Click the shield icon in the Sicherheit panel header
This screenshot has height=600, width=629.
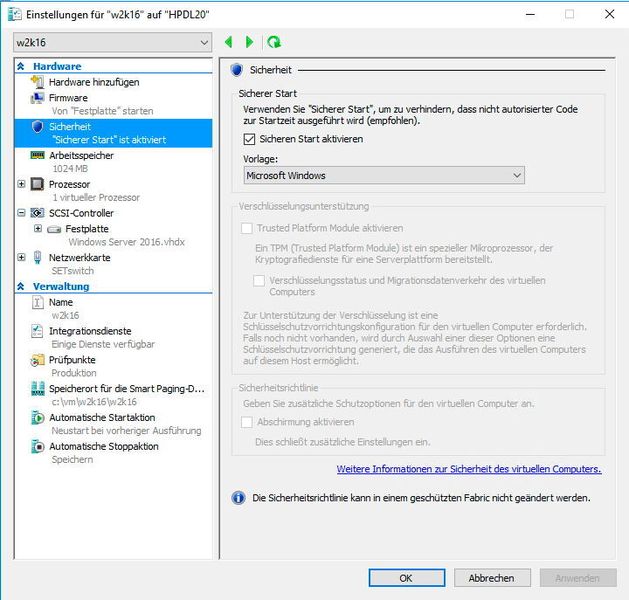coord(237,70)
